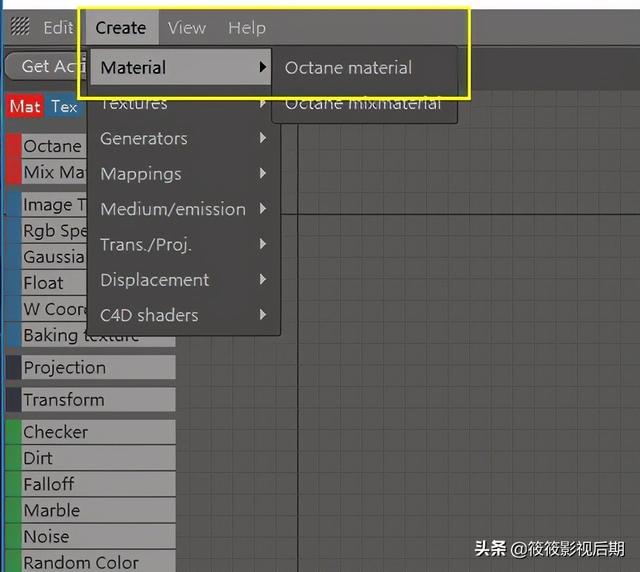Click the green color tag beside Checker
The image size is (640, 572).
coord(13,432)
